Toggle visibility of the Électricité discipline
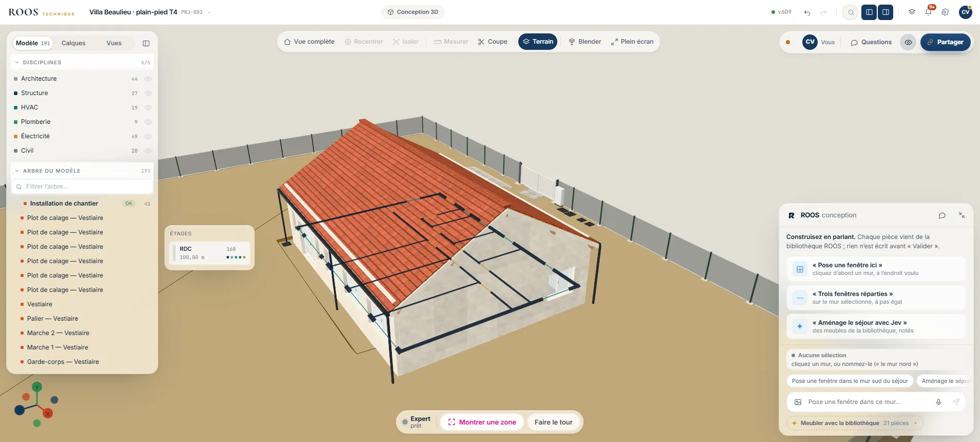 click(x=148, y=136)
